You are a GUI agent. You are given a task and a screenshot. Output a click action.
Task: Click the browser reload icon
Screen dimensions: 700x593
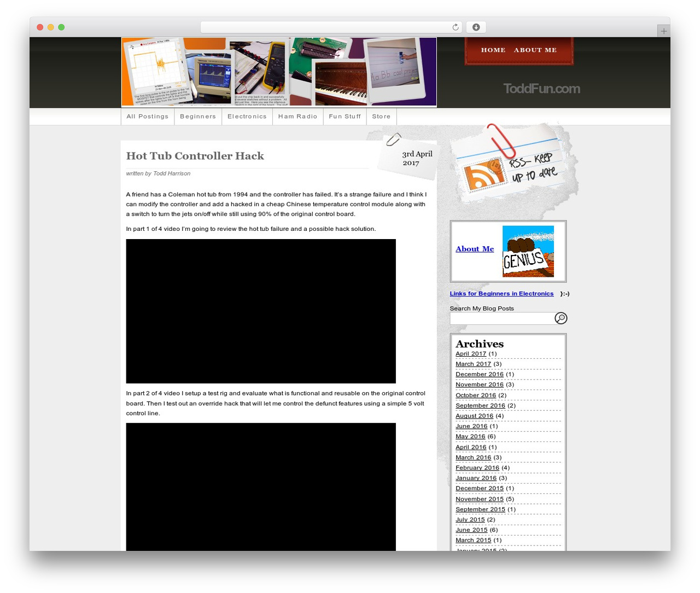pos(456,27)
